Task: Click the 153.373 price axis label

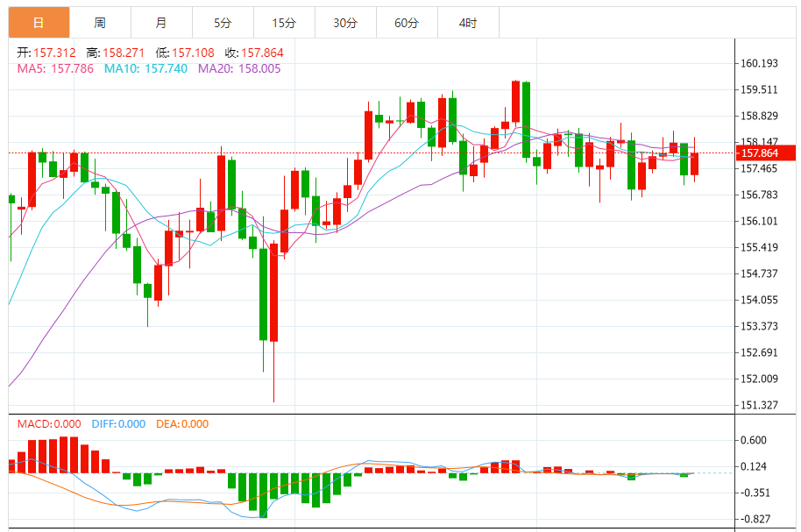Action: 759,326
